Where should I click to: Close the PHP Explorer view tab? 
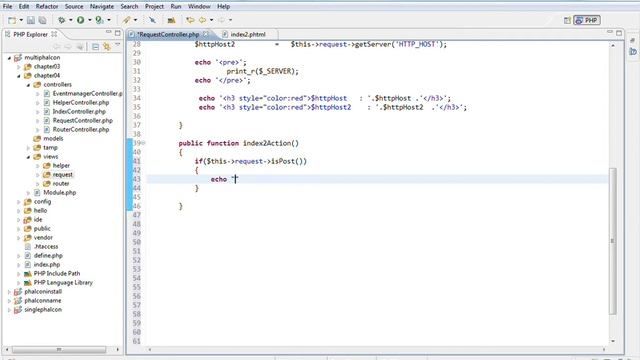pos(54,34)
